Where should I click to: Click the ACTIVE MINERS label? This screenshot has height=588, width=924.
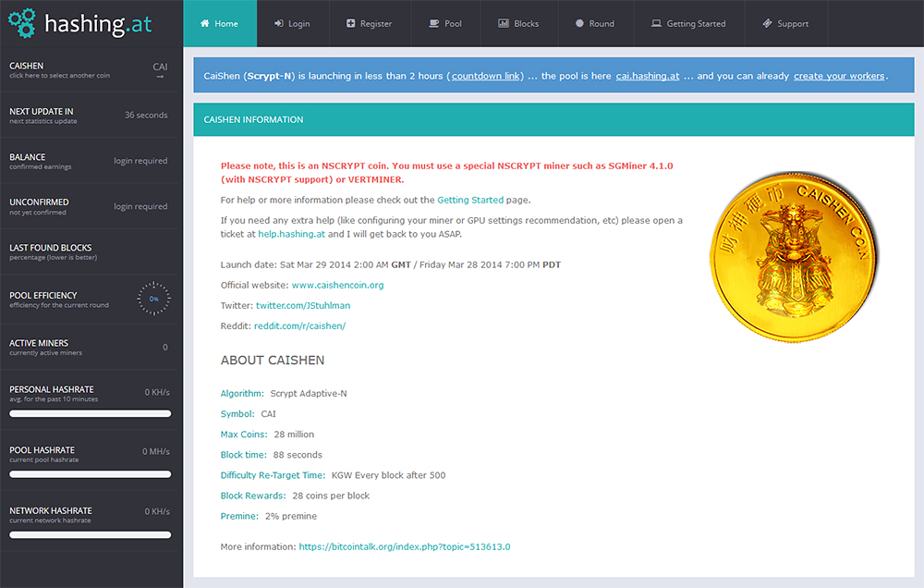click(39, 343)
